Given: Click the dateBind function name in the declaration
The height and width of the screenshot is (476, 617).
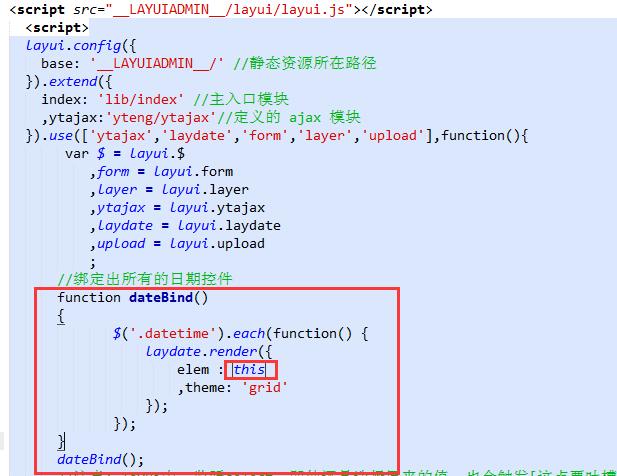Looking at the screenshot, I should pyautogui.click(x=161, y=297).
